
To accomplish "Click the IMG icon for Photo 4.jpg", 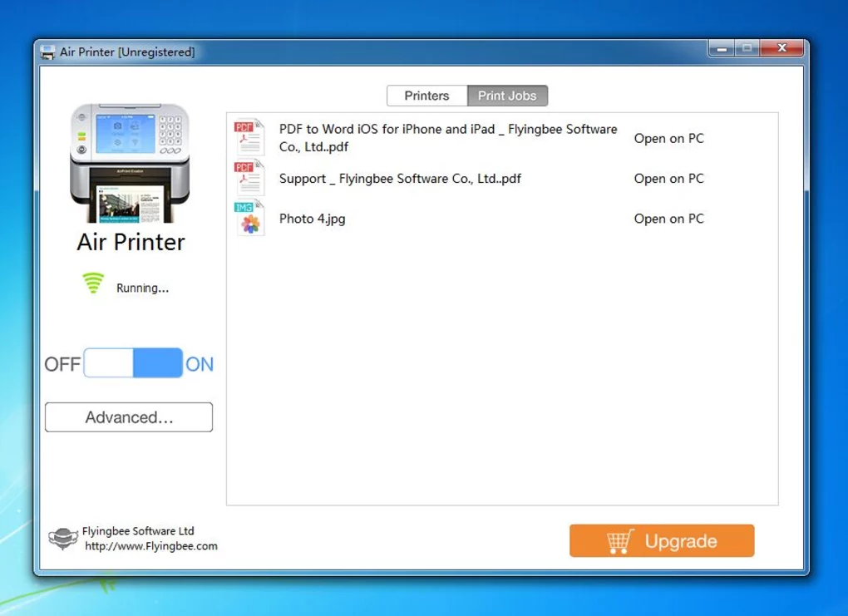I will 249,219.
